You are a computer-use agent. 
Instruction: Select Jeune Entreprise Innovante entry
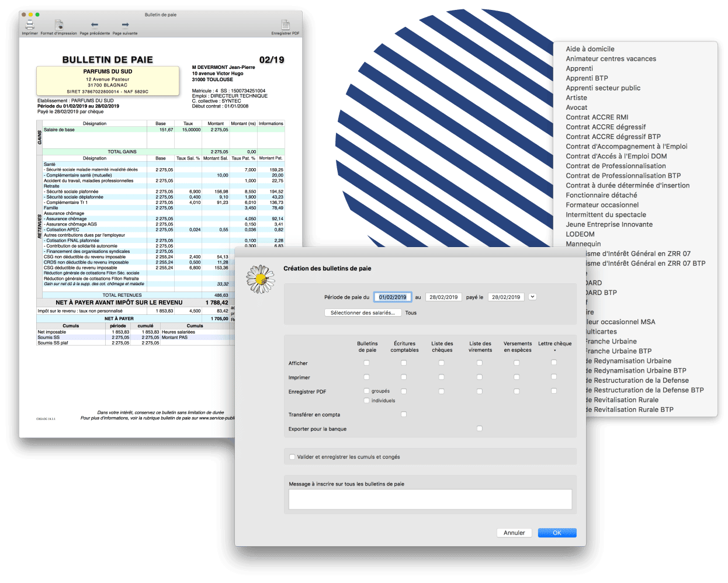point(609,224)
